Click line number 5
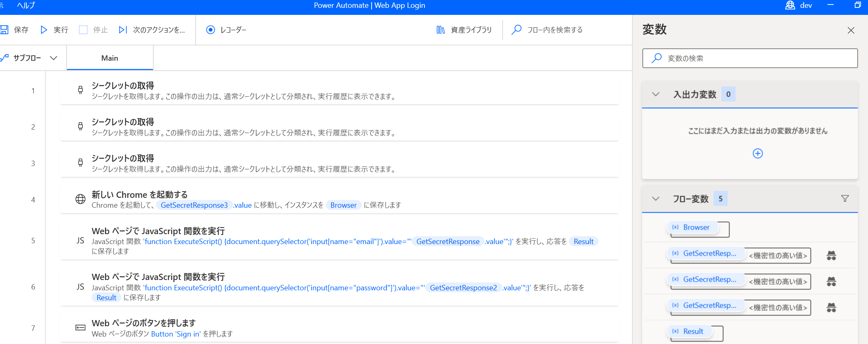 coord(33,240)
